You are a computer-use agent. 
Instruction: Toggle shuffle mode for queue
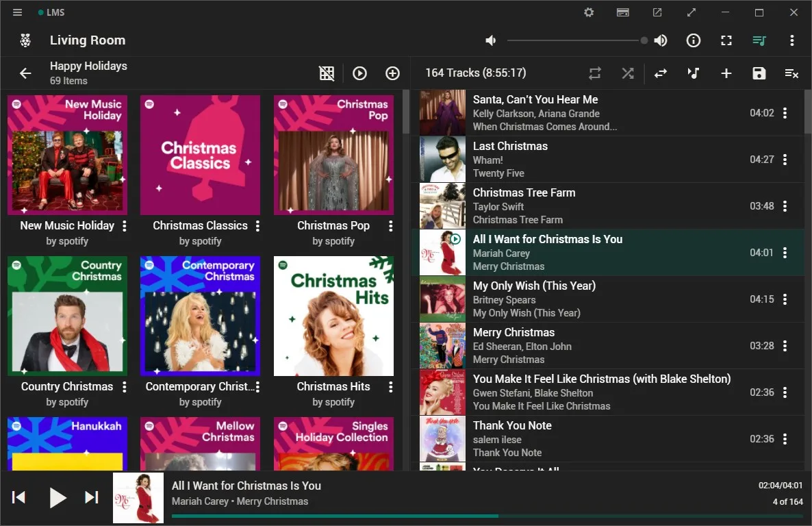(x=628, y=73)
